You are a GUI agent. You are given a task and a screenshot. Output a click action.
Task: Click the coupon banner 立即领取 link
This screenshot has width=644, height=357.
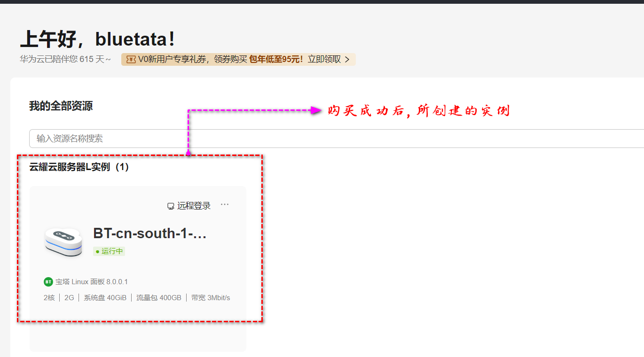pyautogui.click(x=324, y=59)
